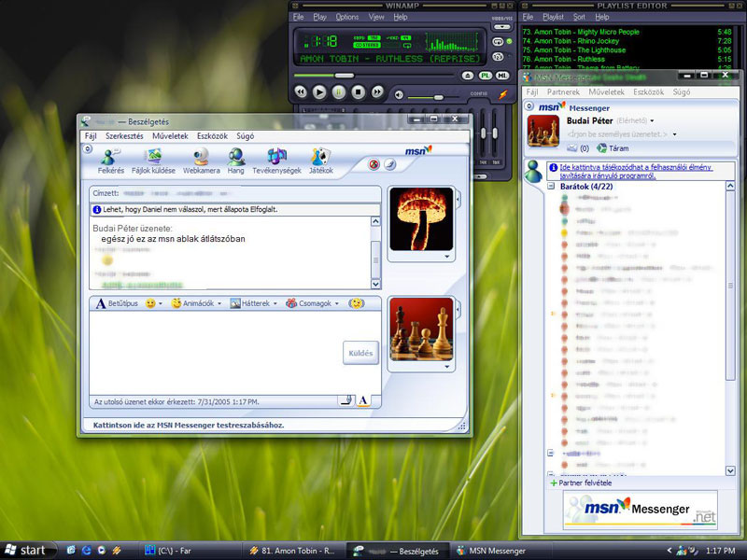The width and height of the screenshot is (747, 560).
Task: Open the Winamp View menu
Action: [376, 17]
